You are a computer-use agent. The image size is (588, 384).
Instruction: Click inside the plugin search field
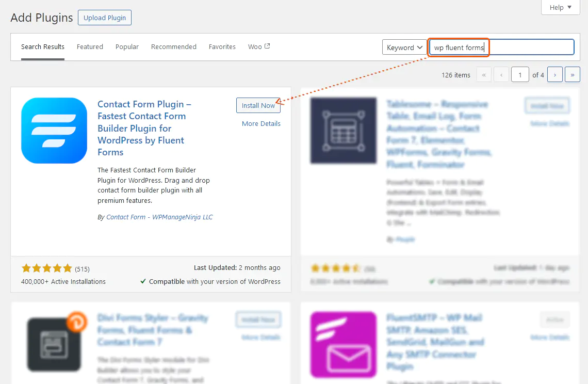(x=500, y=47)
